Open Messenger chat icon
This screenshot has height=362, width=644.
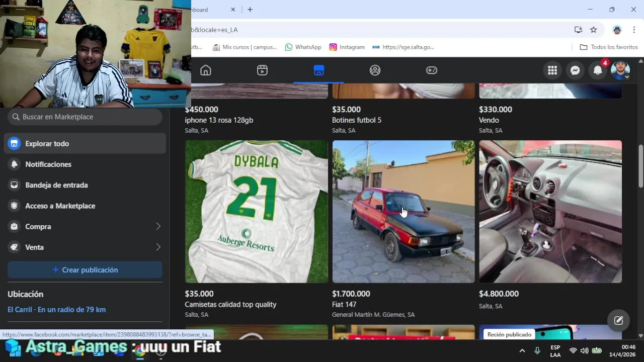click(x=575, y=70)
